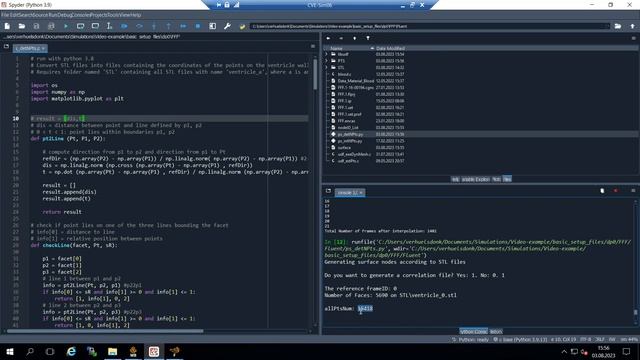Open Windows taskbar search
The image size is (640, 360).
click(30, 351)
